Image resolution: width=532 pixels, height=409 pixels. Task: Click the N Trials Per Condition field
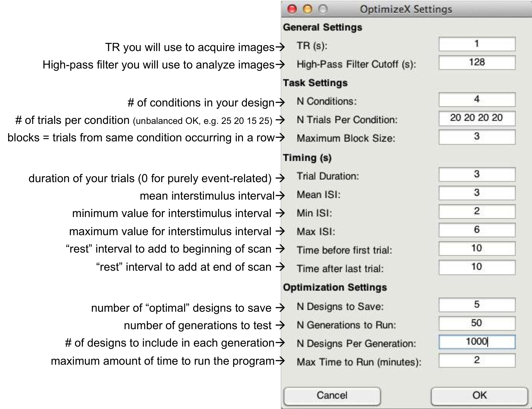pyautogui.click(x=477, y=118)
